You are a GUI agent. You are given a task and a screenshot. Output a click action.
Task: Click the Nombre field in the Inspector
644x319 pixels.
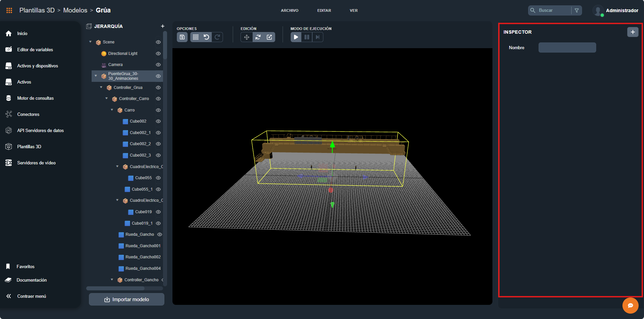[567, 47]
